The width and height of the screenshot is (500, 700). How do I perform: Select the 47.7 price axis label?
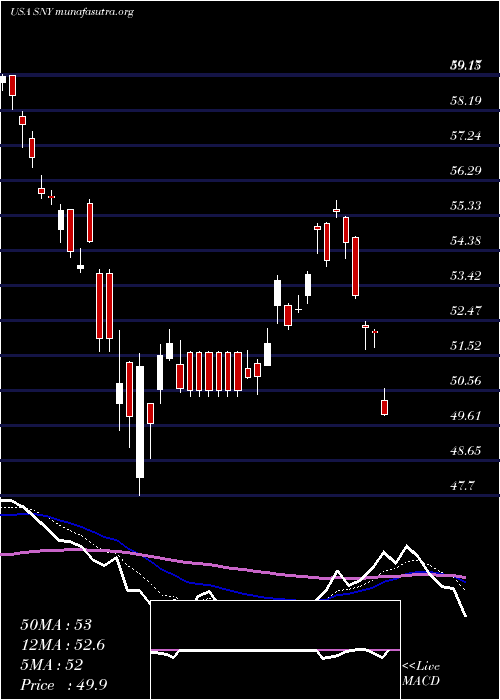[x=462, y=486]
